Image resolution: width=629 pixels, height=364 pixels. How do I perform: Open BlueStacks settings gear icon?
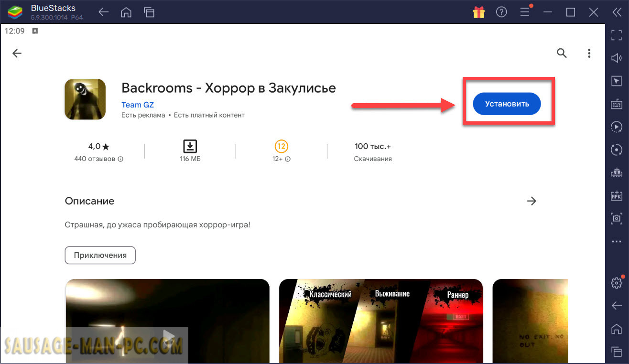click(x=617, y=283)
